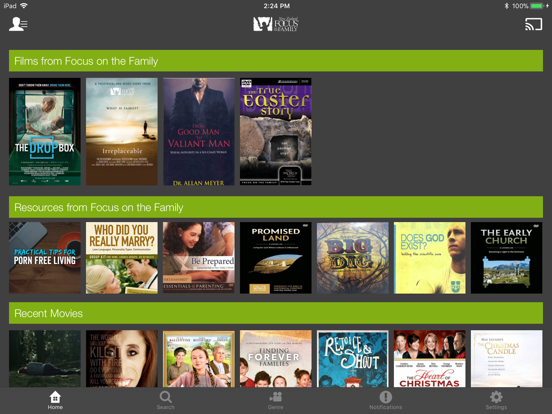Select The Heart of Christmas movie

point(429,358)
